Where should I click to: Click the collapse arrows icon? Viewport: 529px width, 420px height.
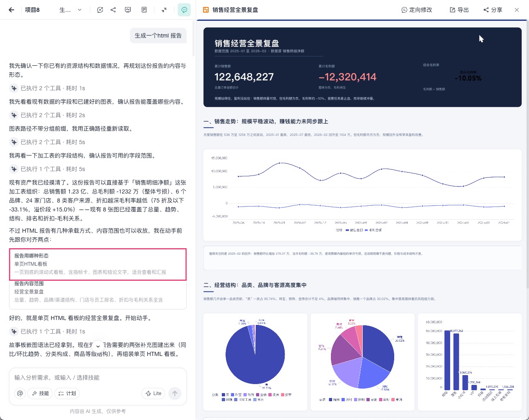tap(164, 10)
